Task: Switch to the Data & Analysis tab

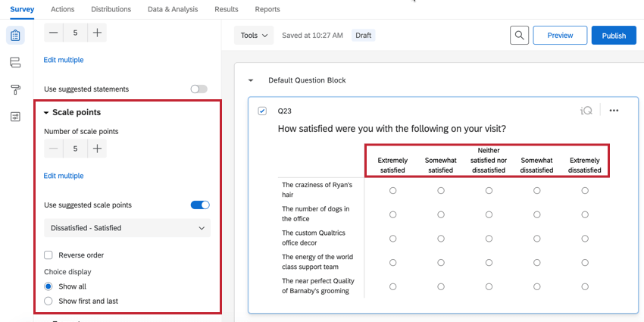Action: point(173,9)
